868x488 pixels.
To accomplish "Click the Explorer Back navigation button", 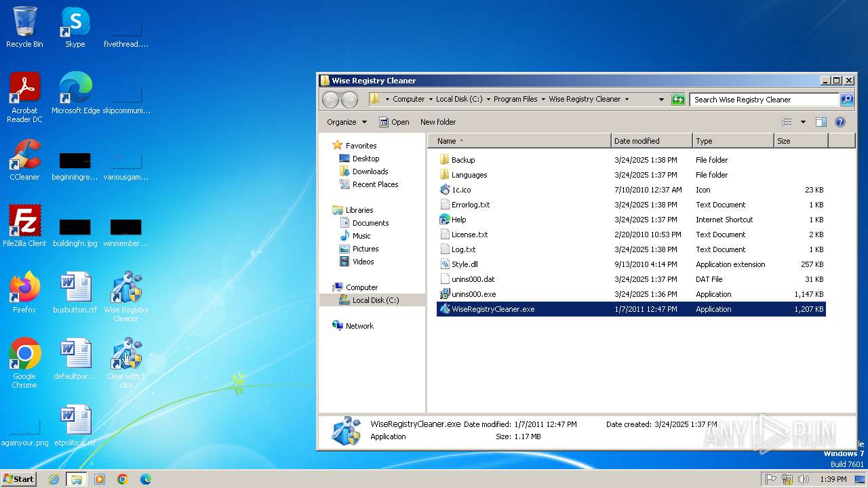I will (x=330, y=100).
